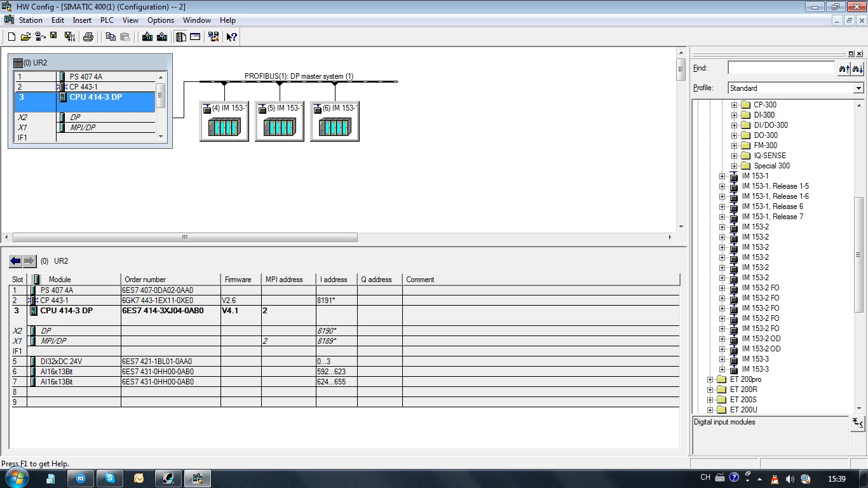
Task: Click the Configure Network toolbar icon
Action: (x=213, y=37)
